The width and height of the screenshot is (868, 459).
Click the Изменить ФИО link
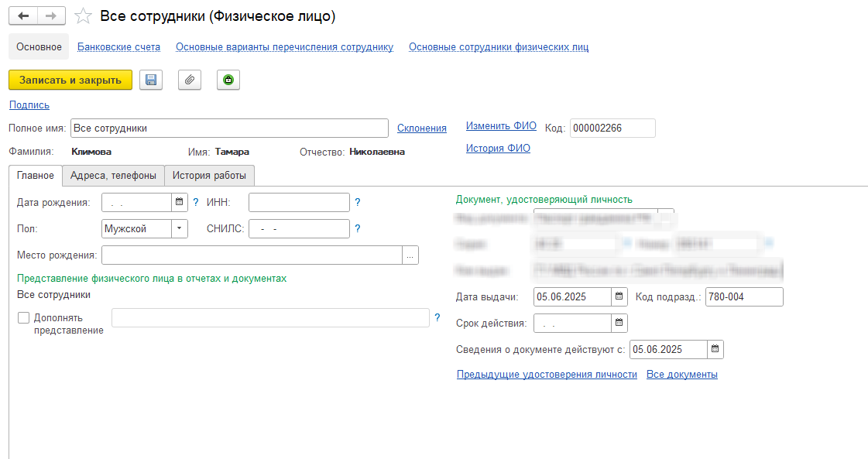pos(501,125)
